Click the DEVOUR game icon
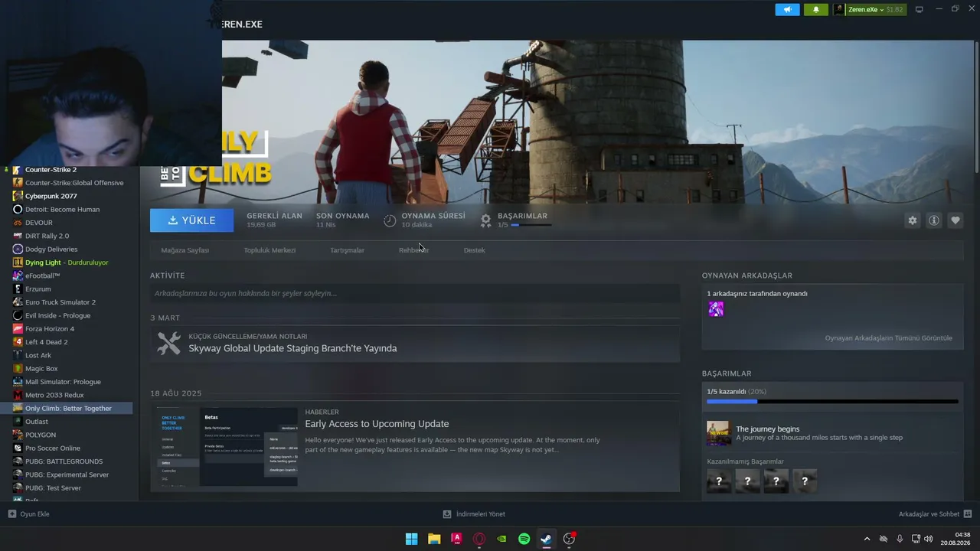980x551 pixels. pyautogui.click(x=18, y=223)
